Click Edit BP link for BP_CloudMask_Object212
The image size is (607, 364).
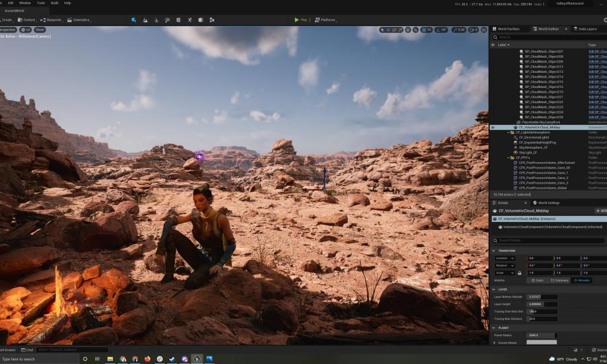coord(597,67)
